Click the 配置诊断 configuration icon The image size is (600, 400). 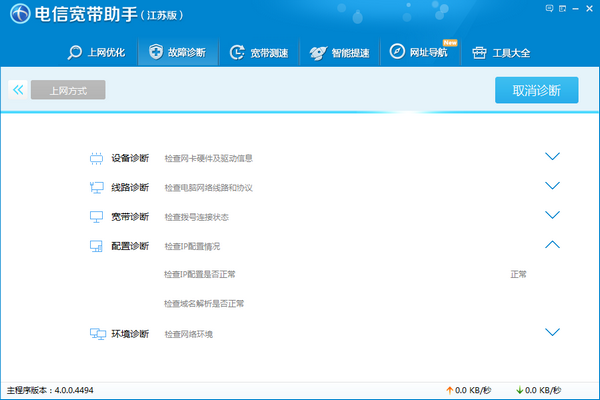click(x=97, y=246)
